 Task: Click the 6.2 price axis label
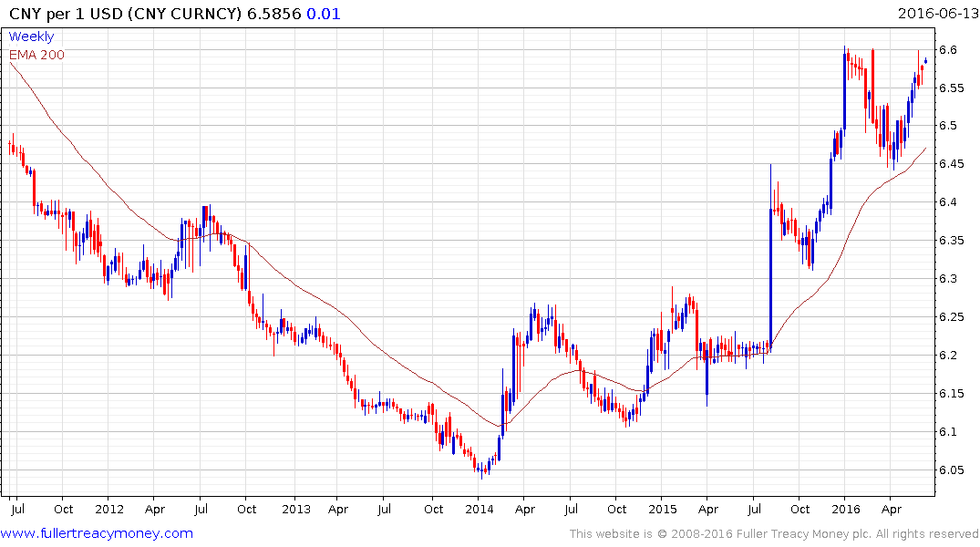(947, 356)
